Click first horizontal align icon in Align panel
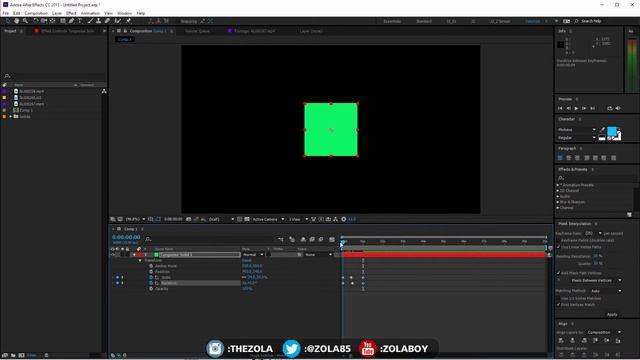The width and height of the screenshot is (640, 360). 561,340
